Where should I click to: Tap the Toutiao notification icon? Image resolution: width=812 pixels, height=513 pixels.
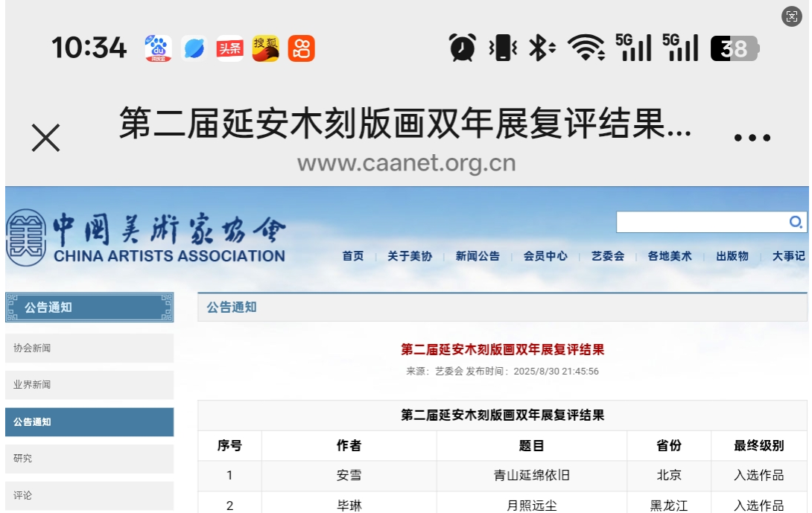229,49
